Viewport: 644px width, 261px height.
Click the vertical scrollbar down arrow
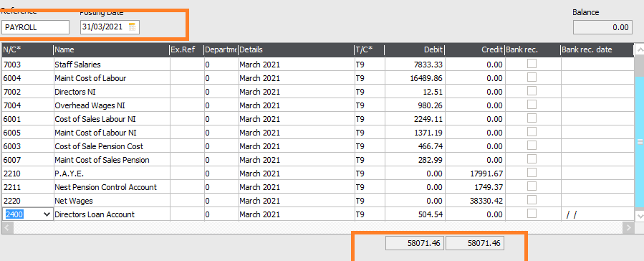point(639,215)
